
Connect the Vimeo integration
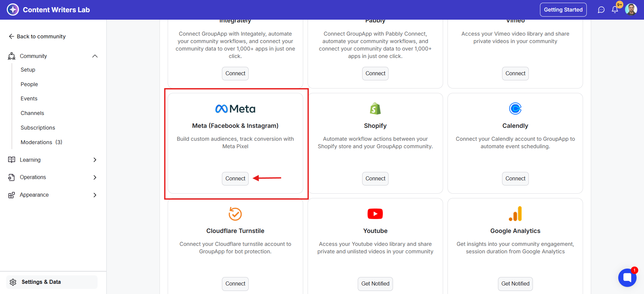coord(515,74)
